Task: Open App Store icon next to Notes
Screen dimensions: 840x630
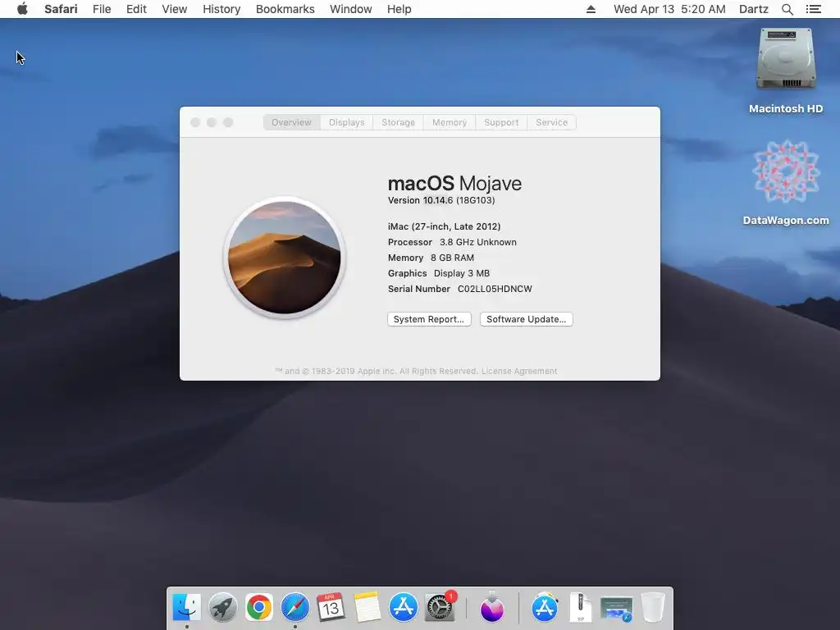Action: click(403, 607)
